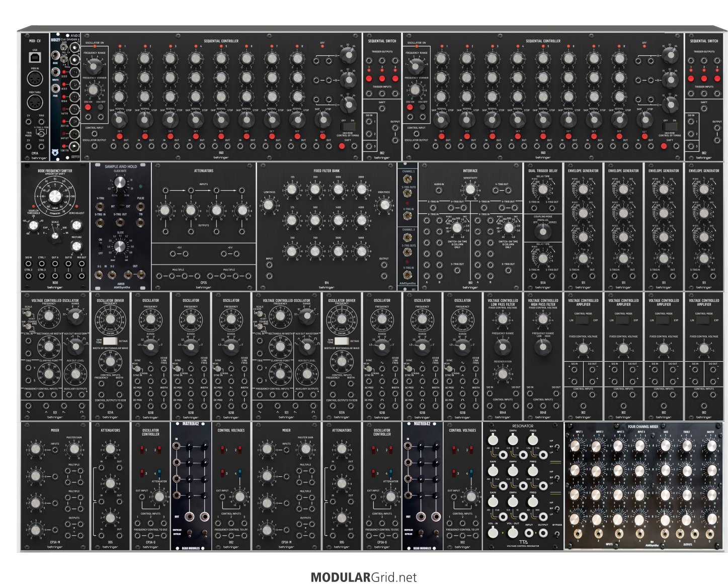Screen dimensions: 728x588
Task: Click the 'DUAL TRIGGER DELAY' title text
Action: 543,171
